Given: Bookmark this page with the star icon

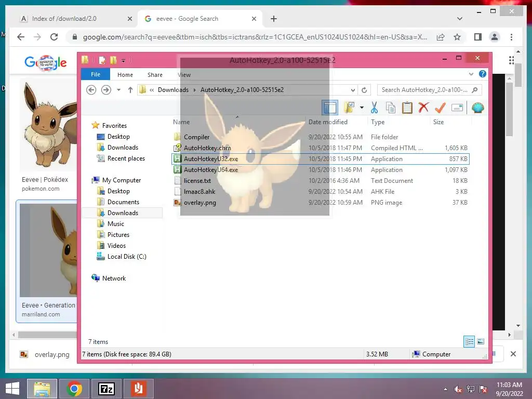Looking at the screenshot, I should pyautogui.click(x=457, y=37).
